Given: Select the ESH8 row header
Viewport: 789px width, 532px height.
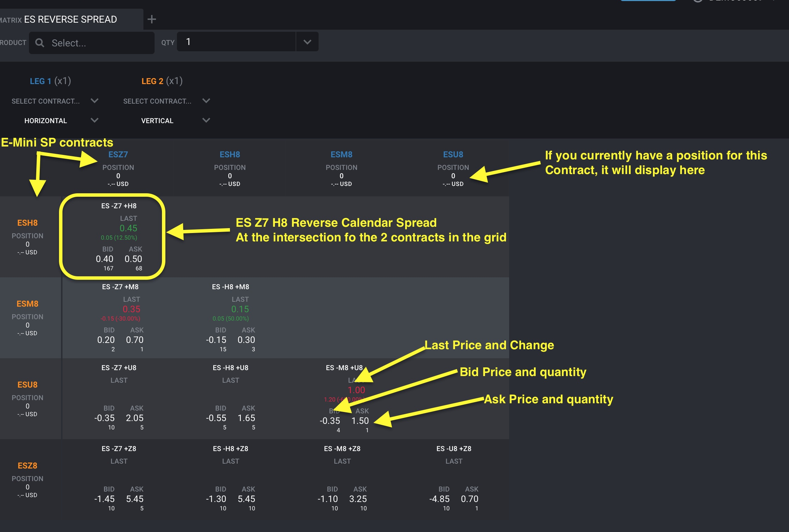Looking at the screenshot, I should (28, 223).
